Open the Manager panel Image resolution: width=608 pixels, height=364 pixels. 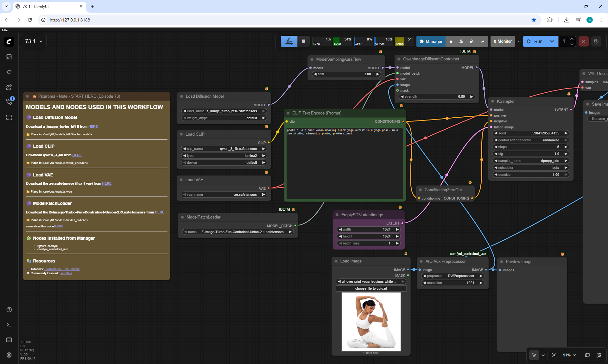[x=431, y=41]
